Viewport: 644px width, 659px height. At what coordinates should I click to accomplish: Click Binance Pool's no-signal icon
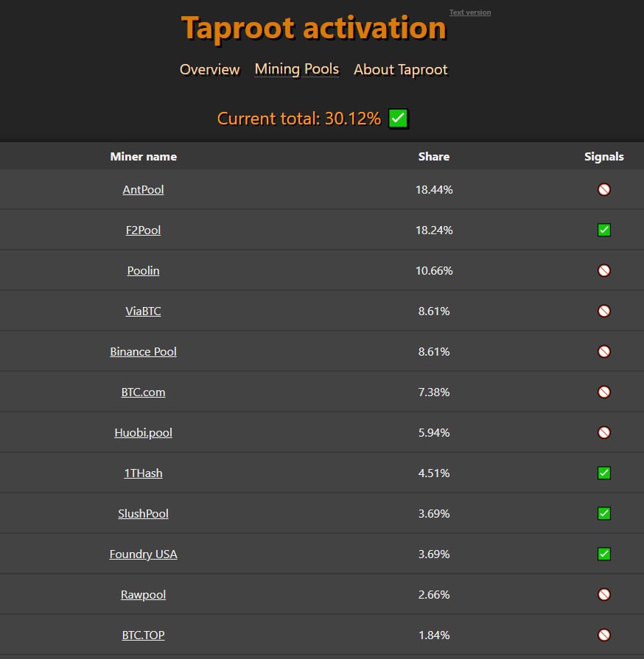(x=604, y=352)
